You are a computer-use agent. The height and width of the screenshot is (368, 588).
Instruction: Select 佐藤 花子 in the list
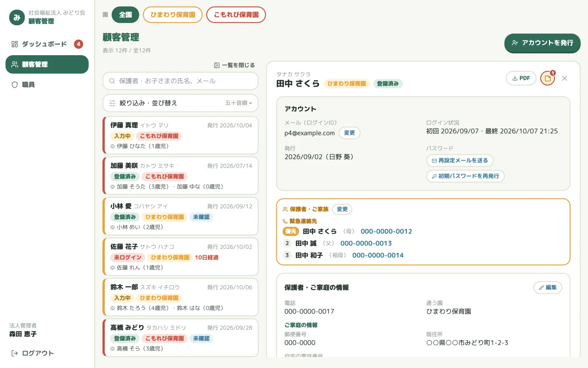click(180, 256)
